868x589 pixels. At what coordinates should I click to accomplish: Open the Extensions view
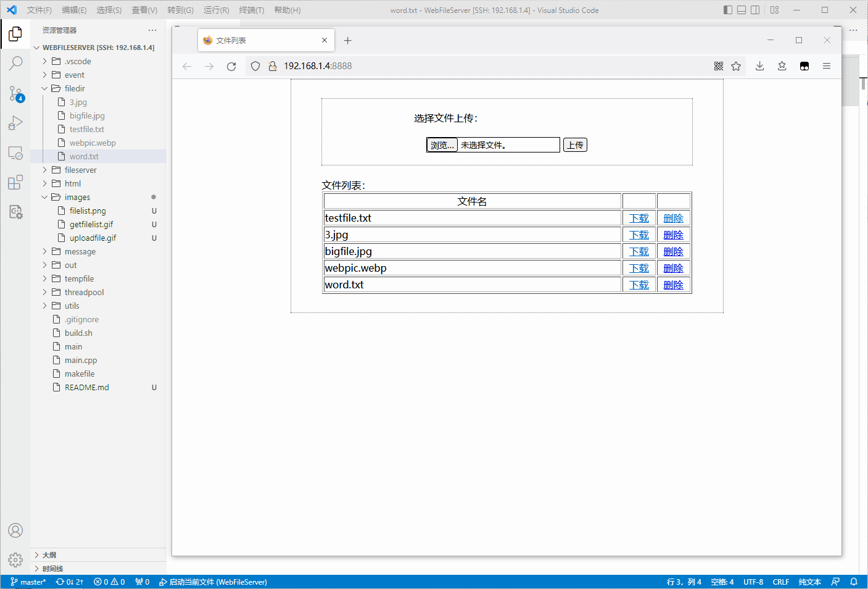tap(15, 182)
